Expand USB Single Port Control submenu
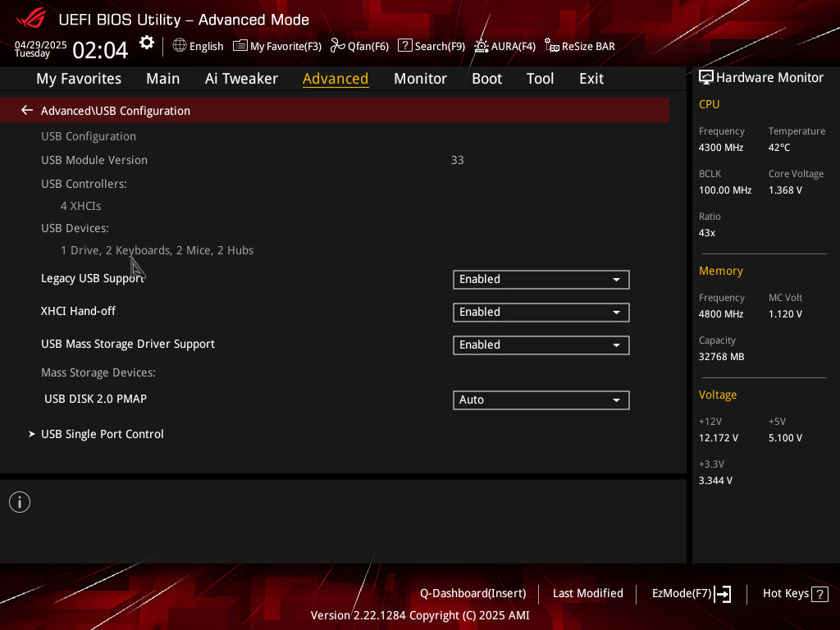The width and height of the screenshot is (840, 630). click(102, 434)
